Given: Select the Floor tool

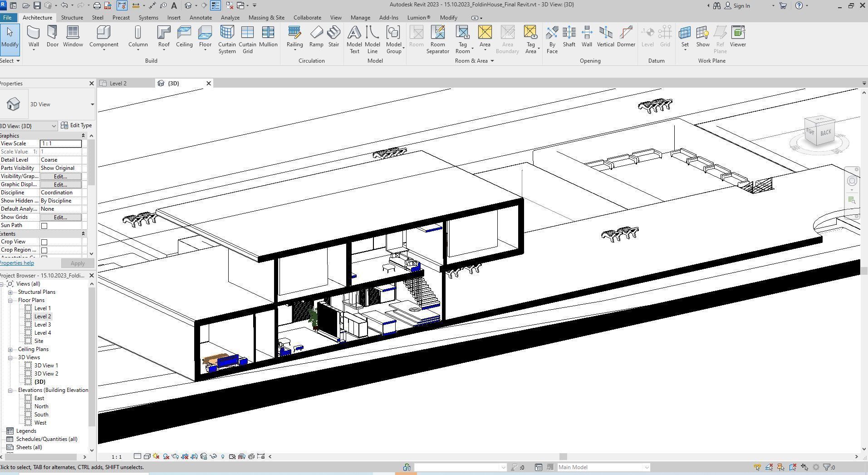Looking at the screenshot, I should coord(205,37).
